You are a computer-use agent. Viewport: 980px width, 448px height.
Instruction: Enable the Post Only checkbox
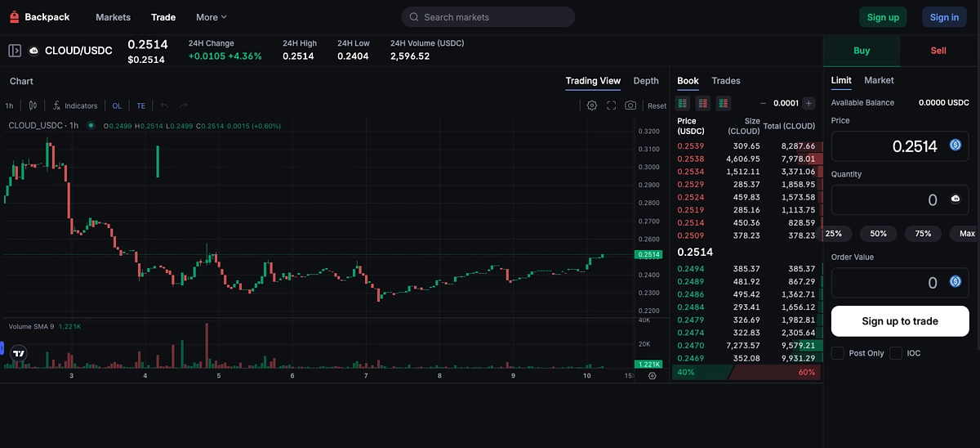[838, 353]
